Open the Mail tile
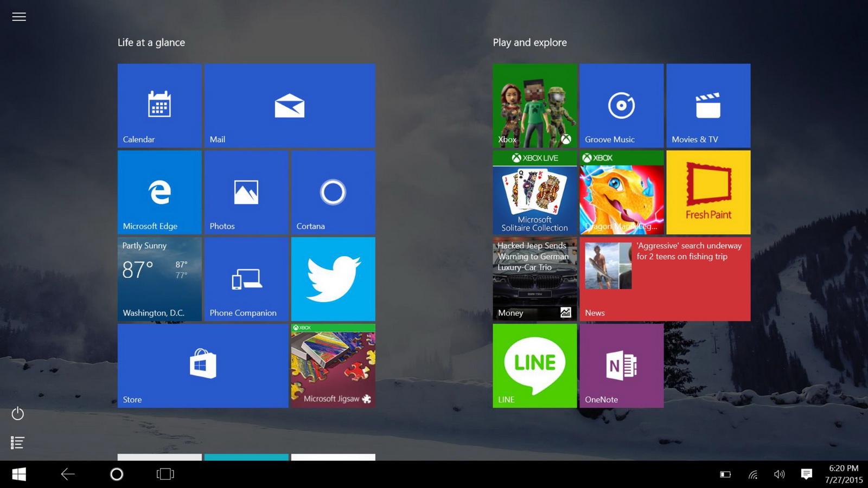Viewport: 868px width, 488px height. (x=290, y=106)
